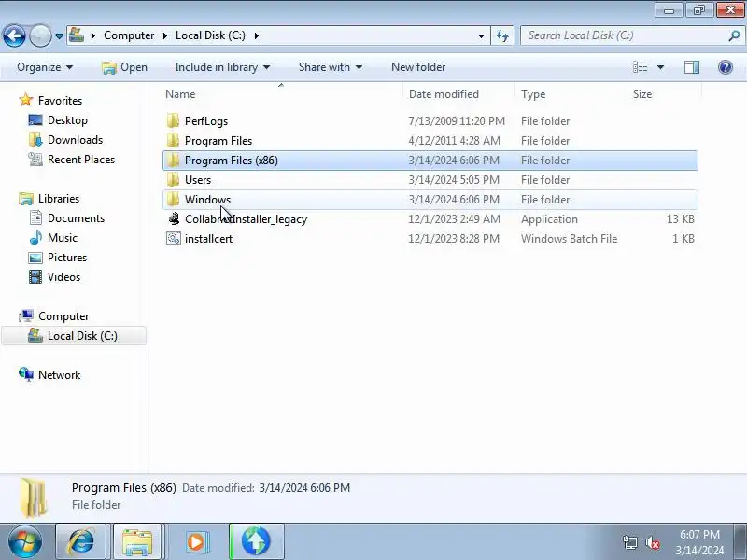
Task: Sort by the Type column header
Action: tap(571, 94)
